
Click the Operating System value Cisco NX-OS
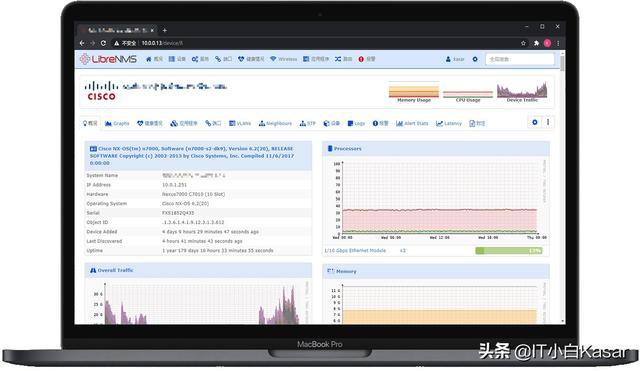pos(185,204)
